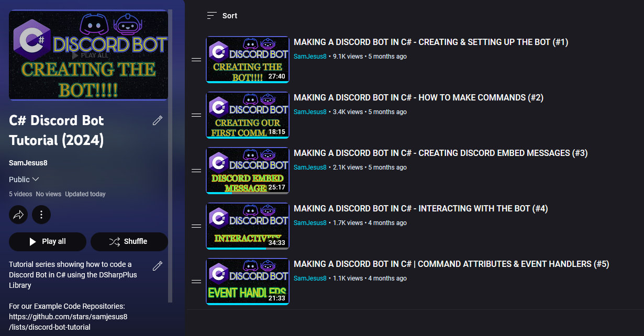This screenshot has width=644, height=336.
Task: Open Interacting With the Bot thumbnail
Action: (x=248, y=226)
